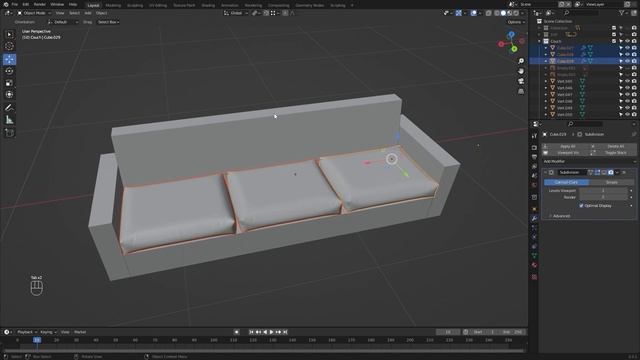640x360 pixels.
Task: Toggle Subdivision modifier viewport display
Action: coord(604,173)
